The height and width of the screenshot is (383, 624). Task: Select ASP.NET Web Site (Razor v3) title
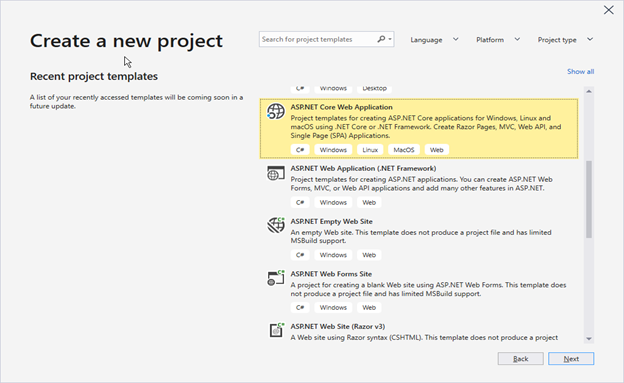(337, 326)
